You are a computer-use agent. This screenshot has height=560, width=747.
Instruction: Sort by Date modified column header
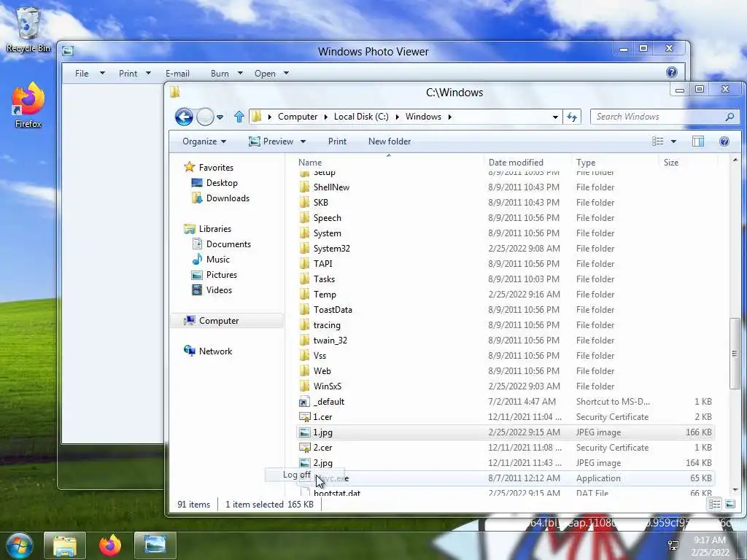point(516,163)
